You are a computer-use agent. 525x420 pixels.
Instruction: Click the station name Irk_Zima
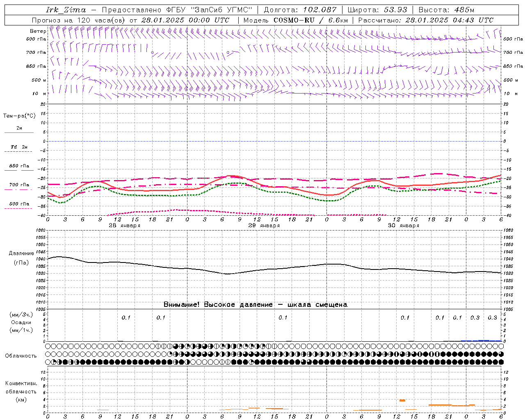[x=66, y=10]
